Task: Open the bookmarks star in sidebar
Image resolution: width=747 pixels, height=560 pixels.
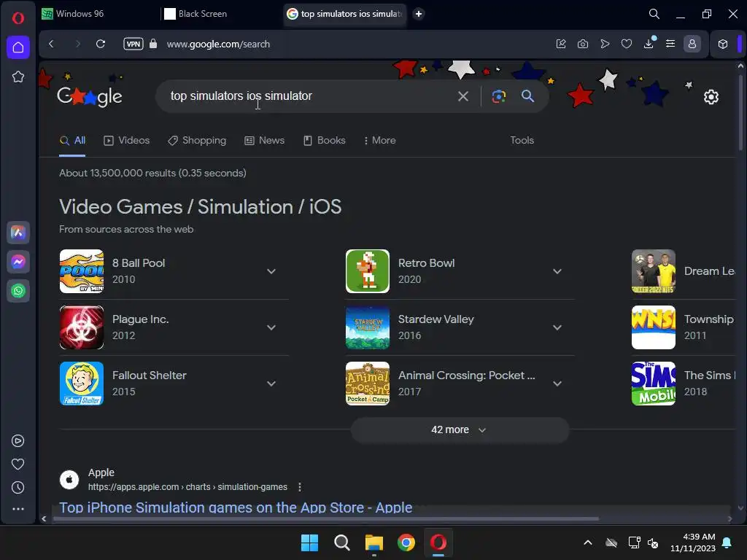Action: [x=18, y=77]
